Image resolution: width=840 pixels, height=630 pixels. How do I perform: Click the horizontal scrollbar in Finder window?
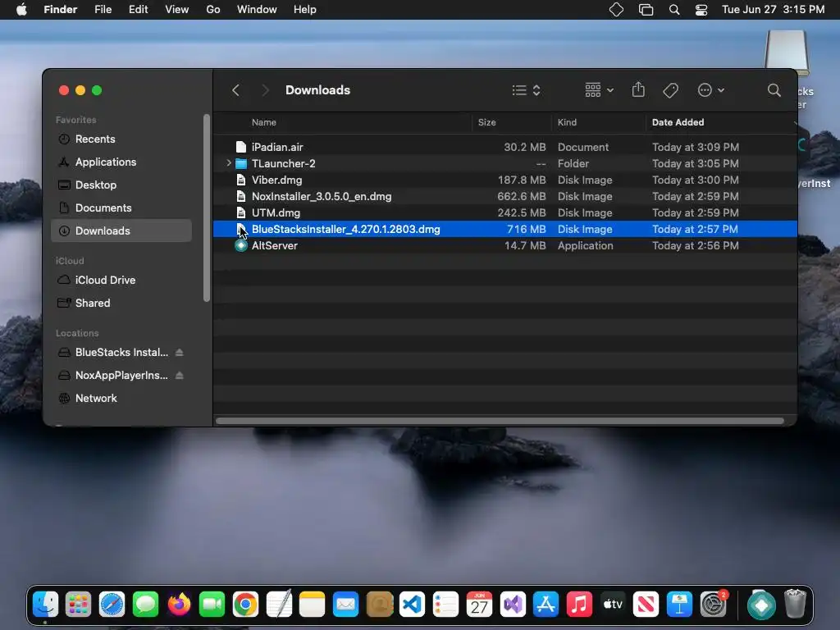click(x=500, y=421)
